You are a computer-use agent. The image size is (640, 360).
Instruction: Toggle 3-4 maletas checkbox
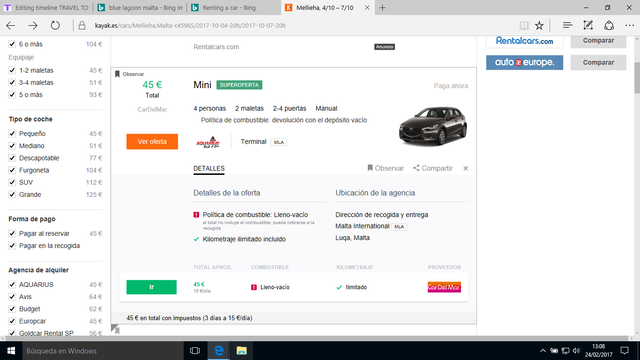[x=12, y=82]
